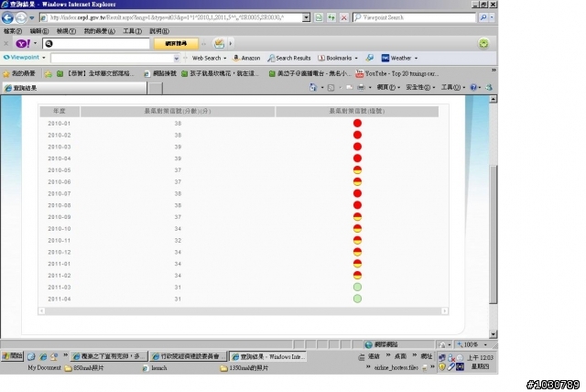Click the Print icon in the command bar
586x392 pixels.
[361, 87]
